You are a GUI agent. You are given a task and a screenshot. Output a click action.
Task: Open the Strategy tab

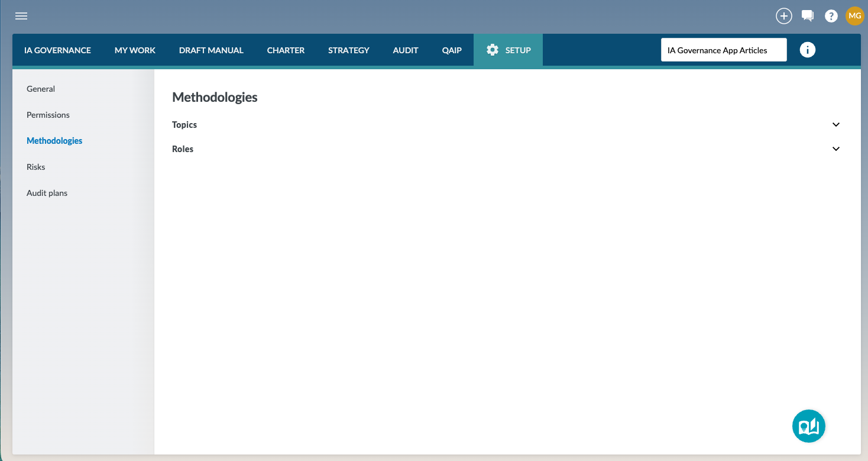coord(348,50)
